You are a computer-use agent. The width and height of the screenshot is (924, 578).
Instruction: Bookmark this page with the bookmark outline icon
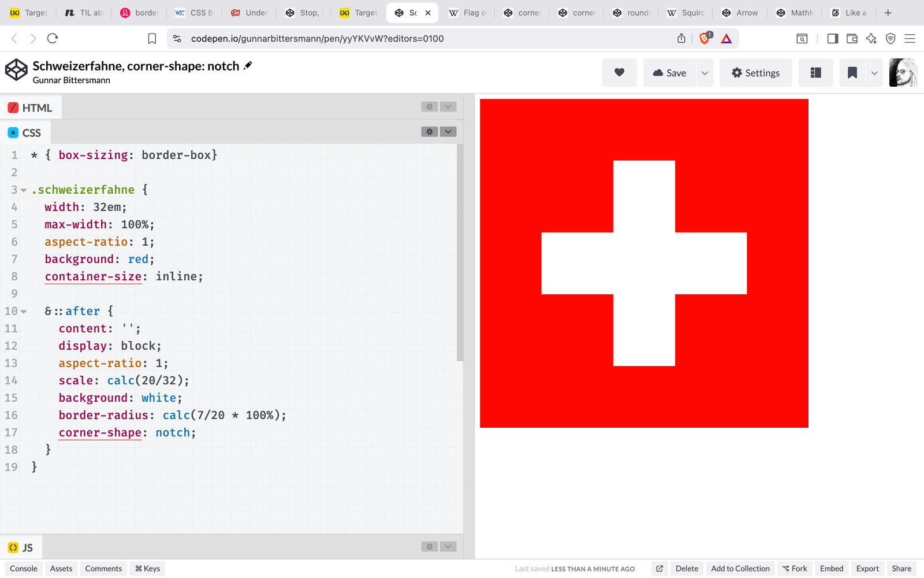[x=152, y=39]
